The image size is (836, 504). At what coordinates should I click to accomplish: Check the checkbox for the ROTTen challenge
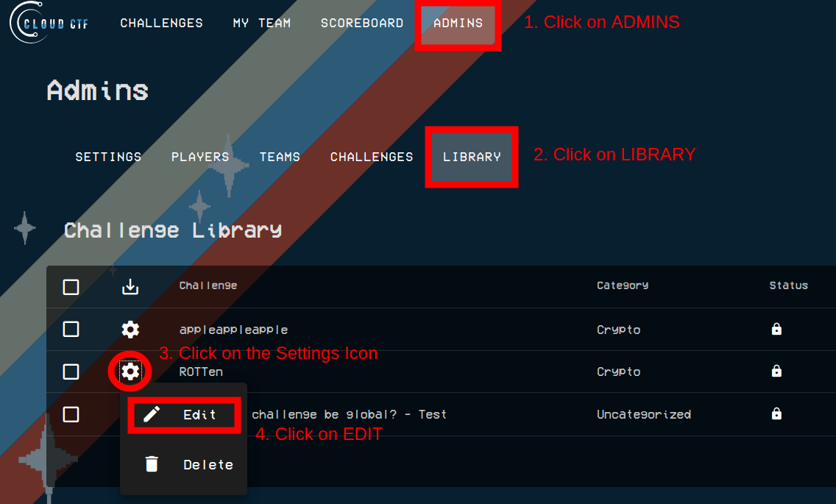tap(71, 372)
